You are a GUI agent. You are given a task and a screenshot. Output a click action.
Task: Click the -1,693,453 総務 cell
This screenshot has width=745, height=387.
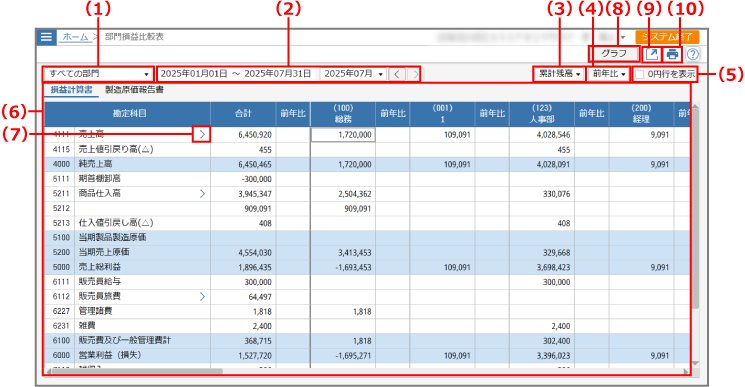pos(343,267)
